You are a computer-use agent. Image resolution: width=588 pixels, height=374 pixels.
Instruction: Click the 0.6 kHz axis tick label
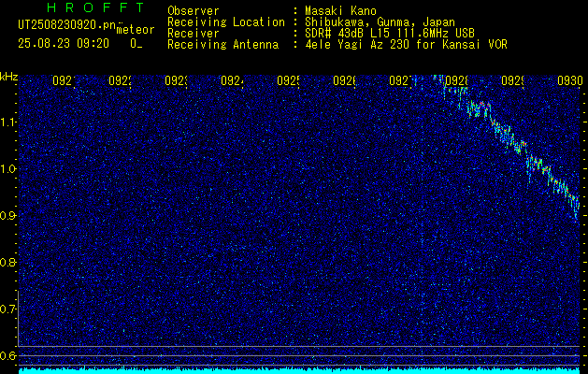point(7,355)
